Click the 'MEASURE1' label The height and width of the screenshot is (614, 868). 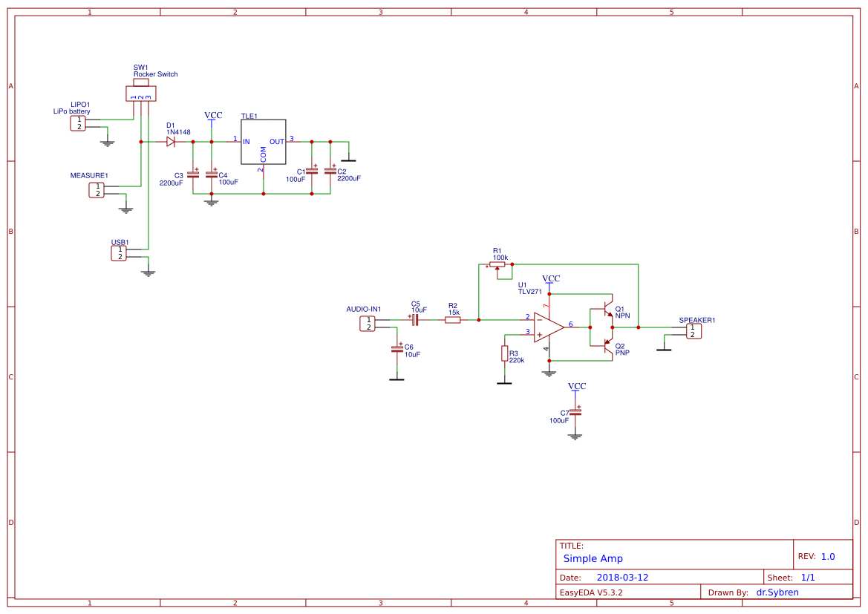tap(89, 175)
